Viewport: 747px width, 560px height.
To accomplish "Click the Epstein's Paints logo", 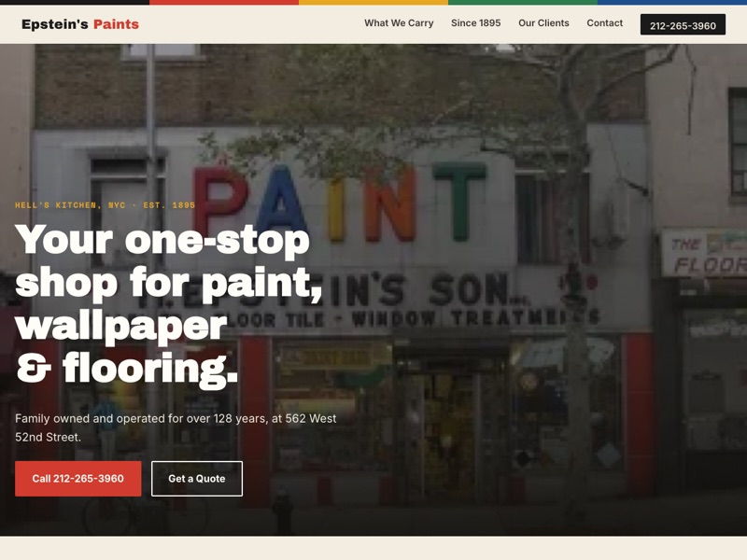I will click(x=80, y=24).
